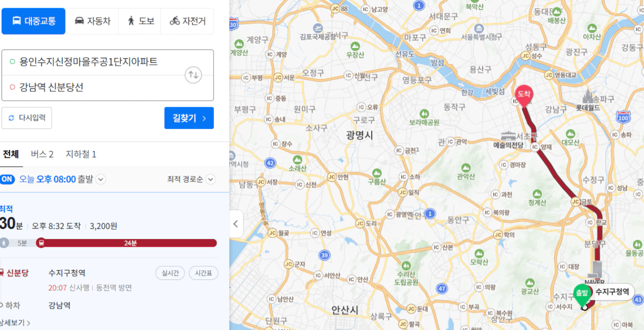
Task: Switch to 도보 walking directions
Action: click(140, 21)
